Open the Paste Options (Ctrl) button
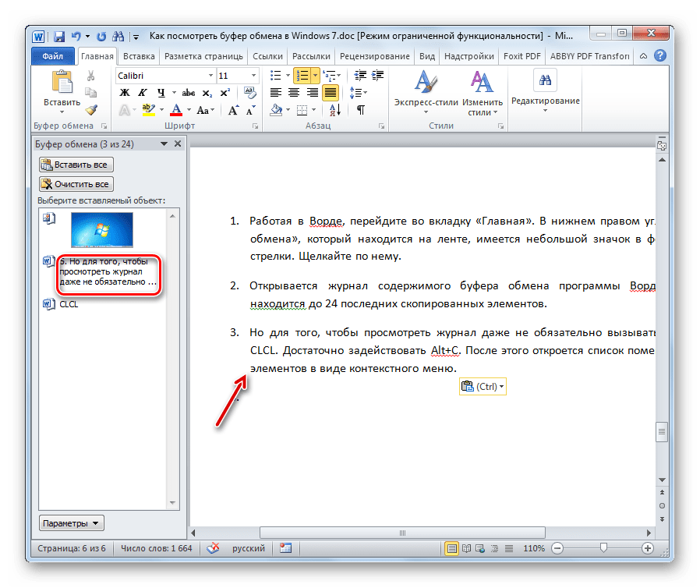700x588 pixels. tap(483, 387)
